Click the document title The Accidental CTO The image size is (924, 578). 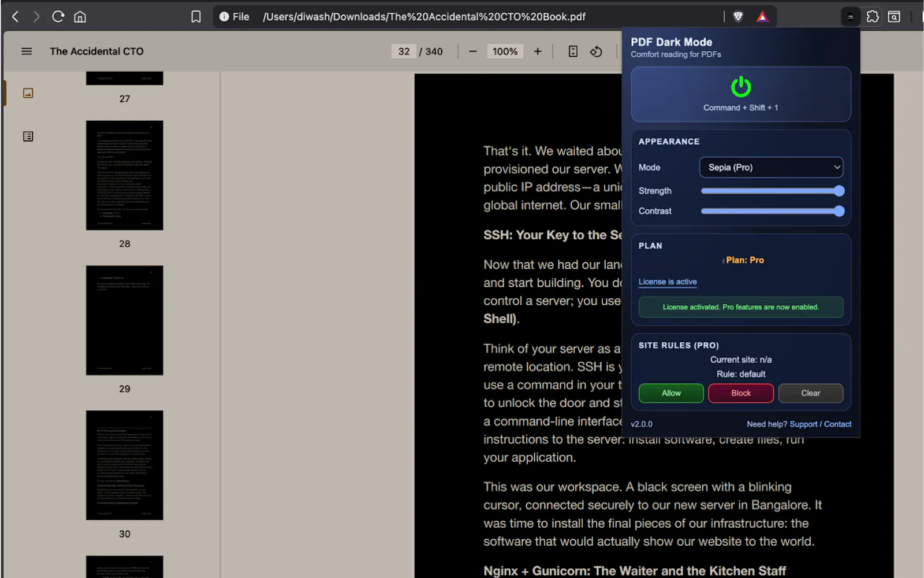click(96, 51)
